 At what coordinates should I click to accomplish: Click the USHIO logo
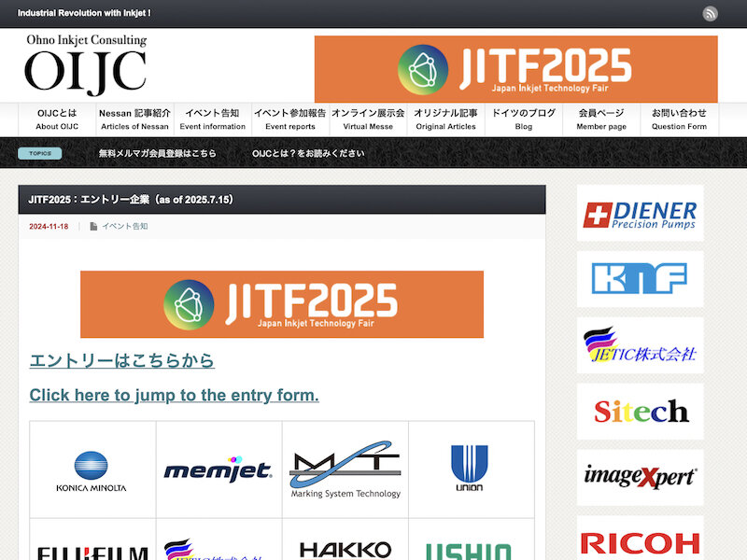(x=469, y=552)
